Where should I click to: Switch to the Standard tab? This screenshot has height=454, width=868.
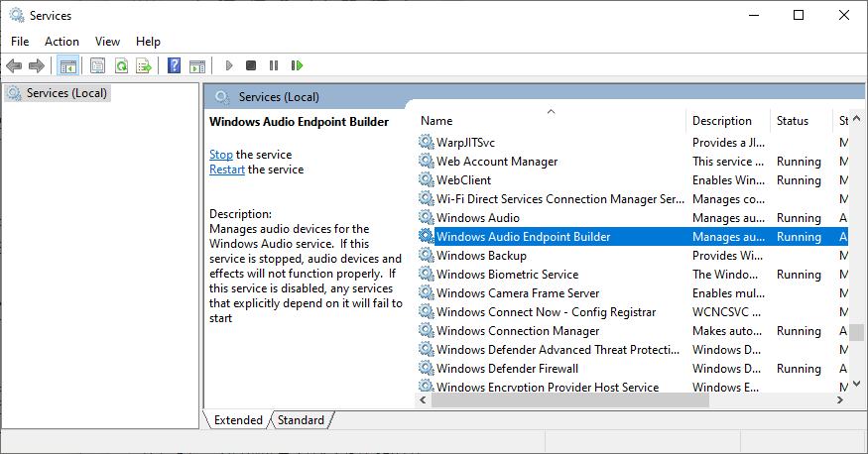click(301, 420)
